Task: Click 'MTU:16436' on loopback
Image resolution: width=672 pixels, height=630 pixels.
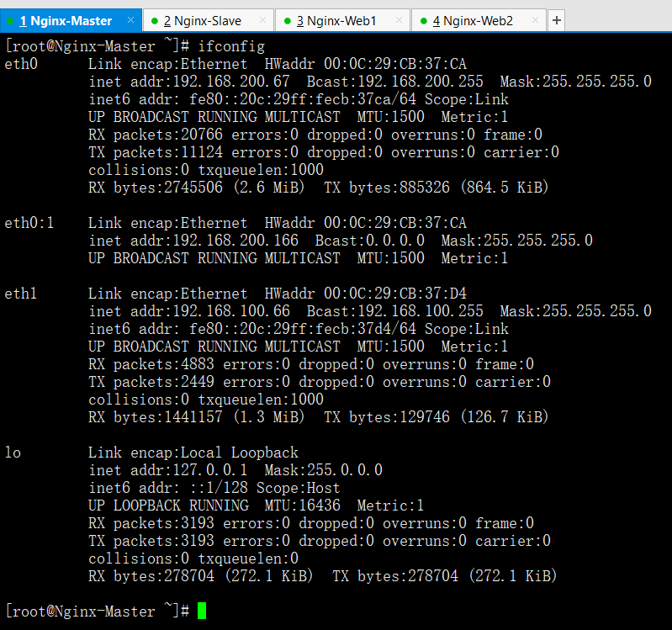Action: 303,506
